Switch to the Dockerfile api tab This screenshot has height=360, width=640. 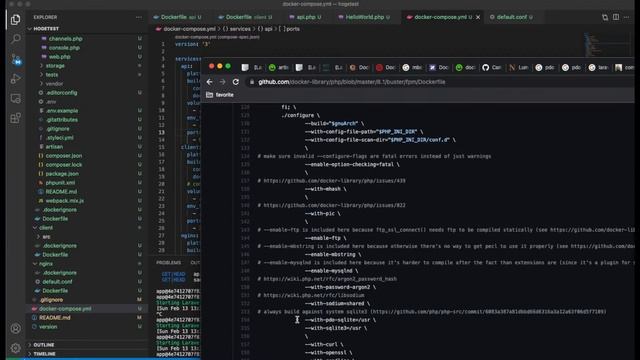point(178,17)
